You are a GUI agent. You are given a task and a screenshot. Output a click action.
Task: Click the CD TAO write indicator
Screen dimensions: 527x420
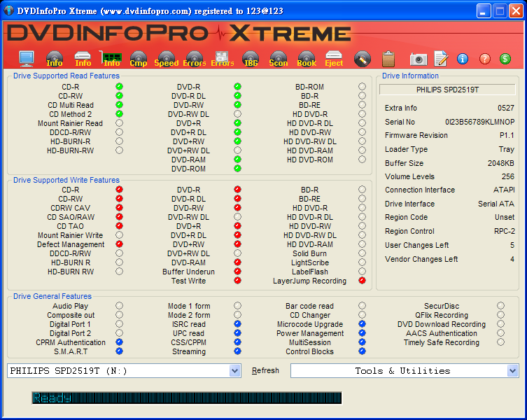pos(119,225)
